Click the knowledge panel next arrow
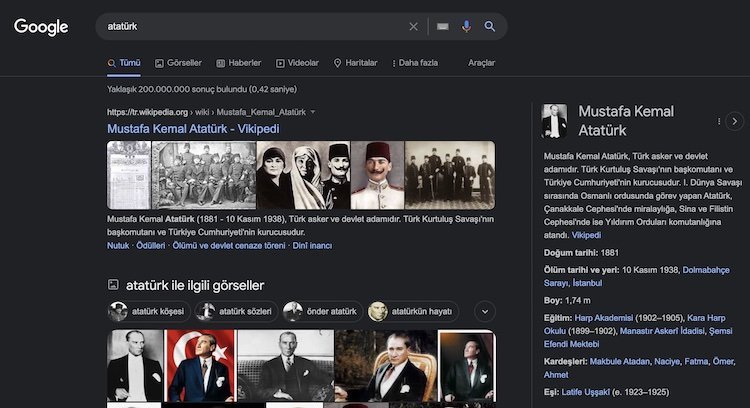750x408 pixels. tap(735, 121)
